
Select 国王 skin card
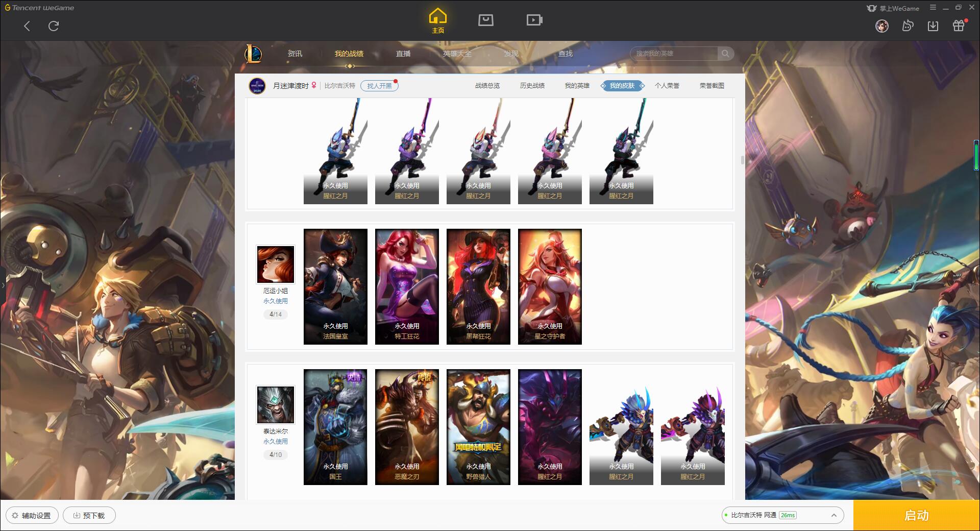[x=335, y=427]
